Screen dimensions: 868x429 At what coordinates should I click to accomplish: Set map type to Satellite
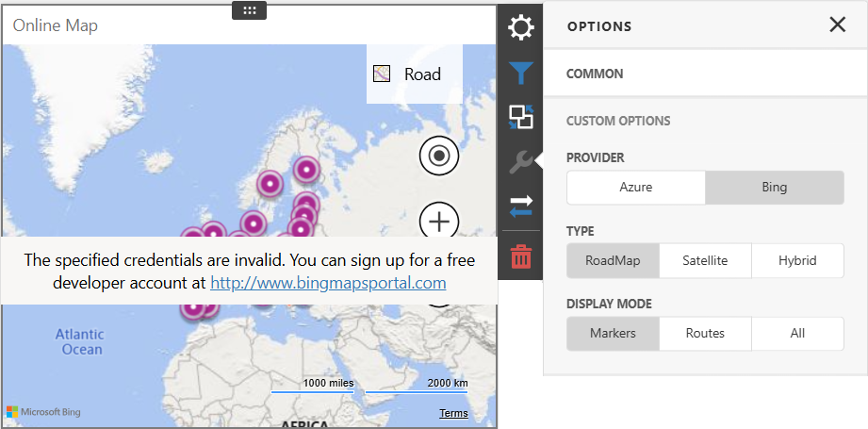705,260
